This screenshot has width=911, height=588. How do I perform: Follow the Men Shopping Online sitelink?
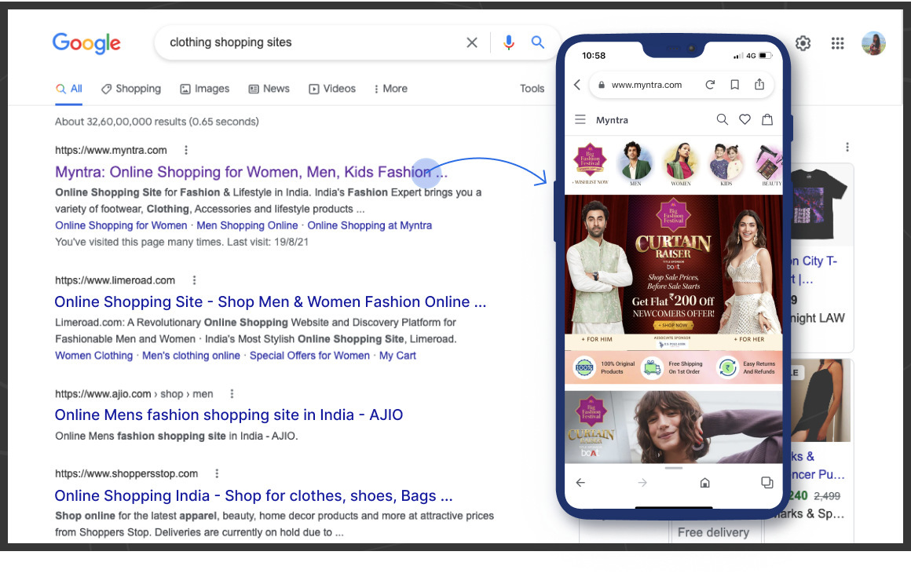[247, 225]
